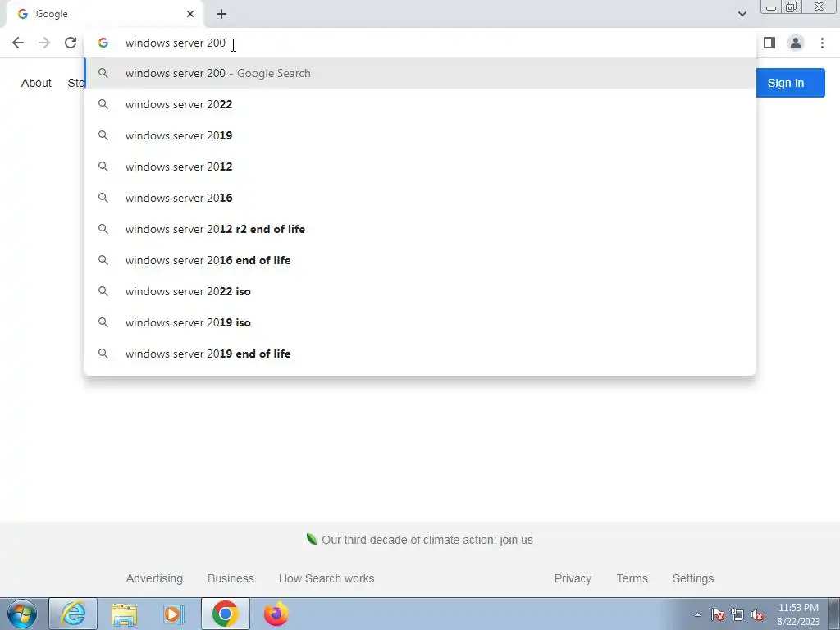
Task: Pick 'windows server 2012 r2 end of life'
Action: [420, 229]
